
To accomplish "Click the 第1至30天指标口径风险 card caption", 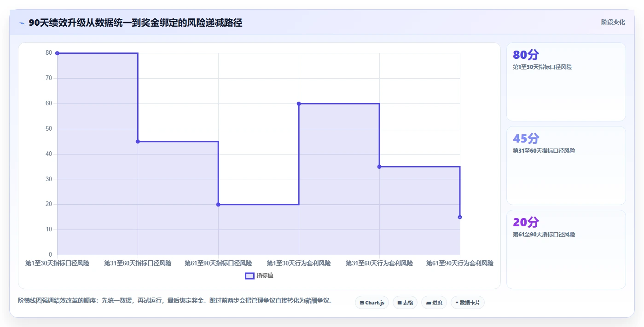I will (542, 67).
